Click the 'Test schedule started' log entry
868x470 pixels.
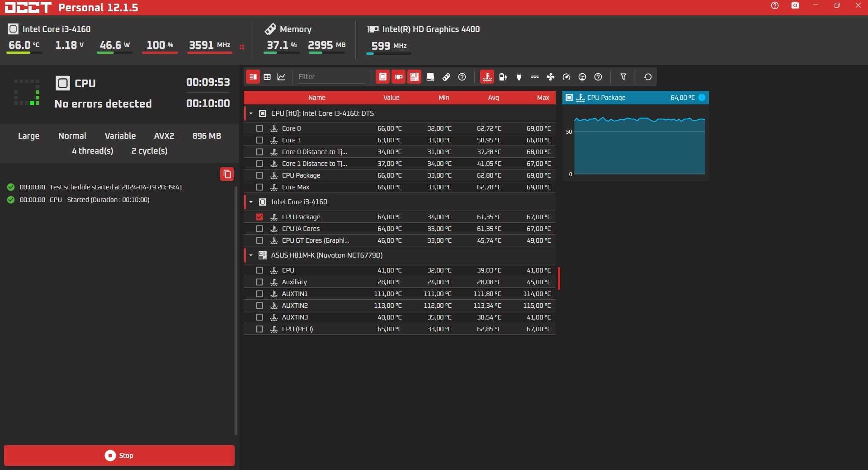[x=116, y=187]
